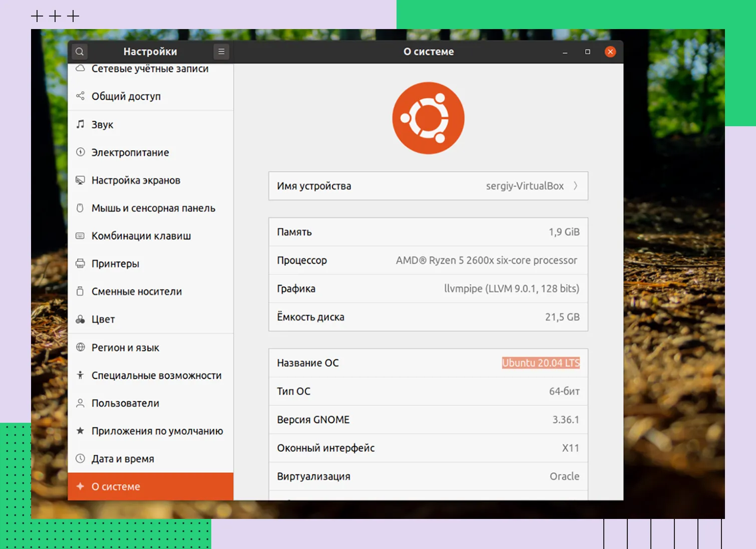Click the Date and Time clock icon
This screenshot has height=549, width=756.
point(80,458)
